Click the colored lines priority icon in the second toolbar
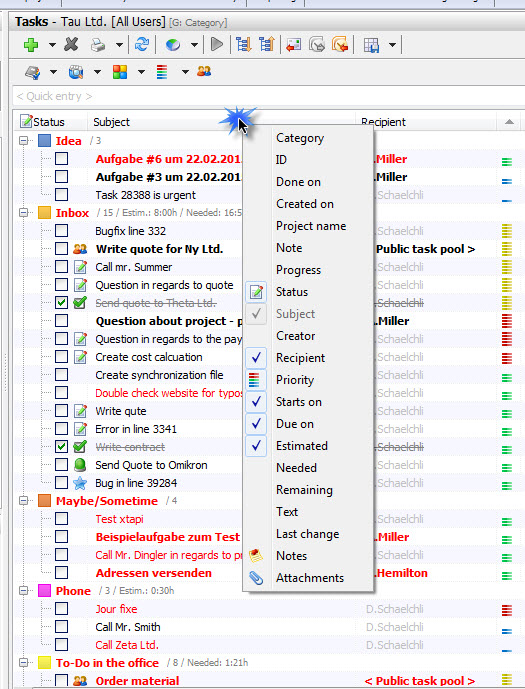This screenshot has height=689, width=525. point(162,72)
